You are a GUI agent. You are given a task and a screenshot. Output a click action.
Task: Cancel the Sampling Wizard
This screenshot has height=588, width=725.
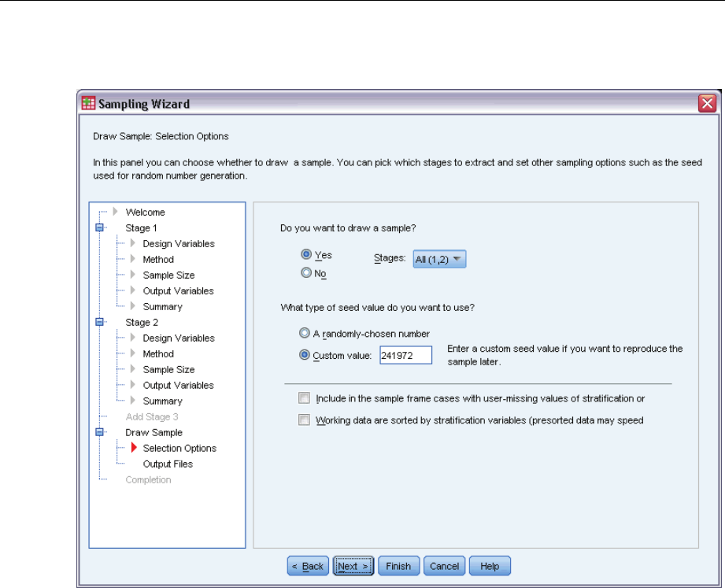pyautogui.click(x=444, y=566)
